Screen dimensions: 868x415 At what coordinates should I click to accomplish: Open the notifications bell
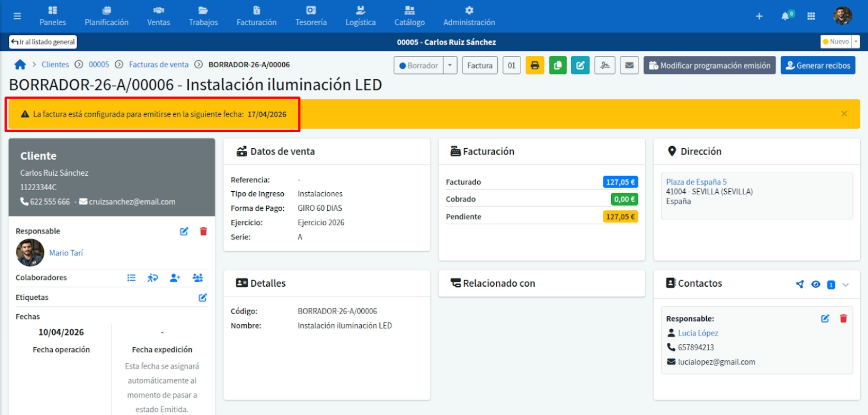tap(785, 16)
